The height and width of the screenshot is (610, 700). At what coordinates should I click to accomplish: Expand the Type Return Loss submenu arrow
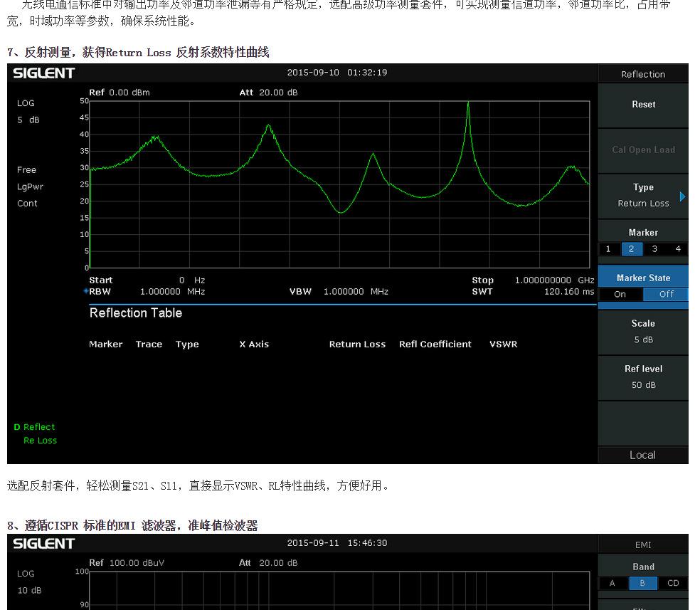[x=682, y=196]
